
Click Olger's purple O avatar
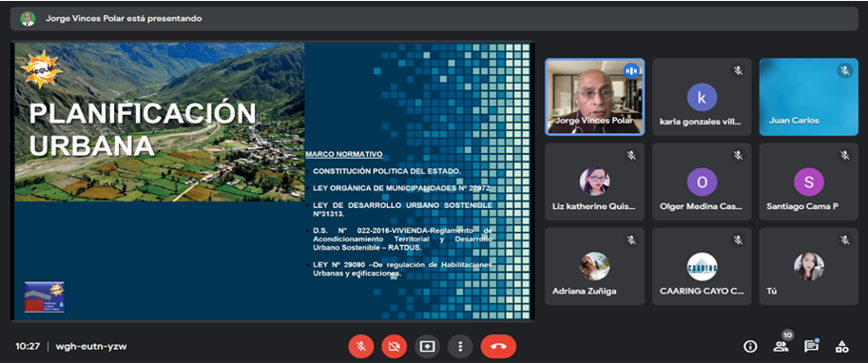pyautogui.click(x=702, y=182)
